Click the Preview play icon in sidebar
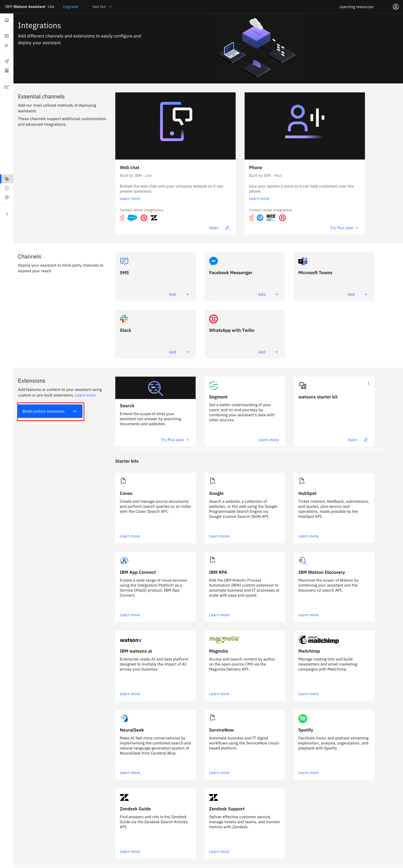This screenshot has width=403, height=868. coord(6,45)
